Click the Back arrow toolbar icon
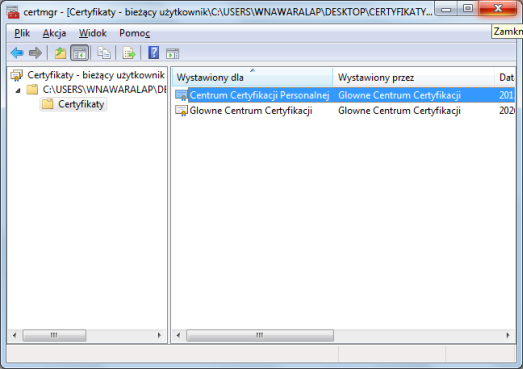 (x=17, y=53)
